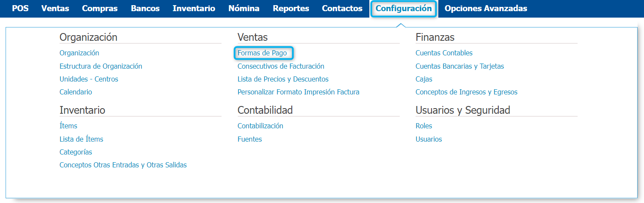Open the Ventas top menu
The height and width of the screenshot is (203, 644).
pyautogui.click(x=55, y=8)
